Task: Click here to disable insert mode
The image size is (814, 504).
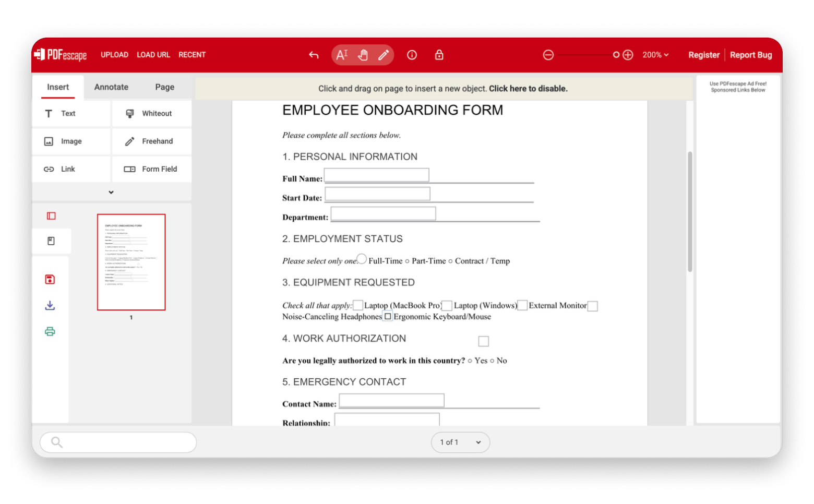Action: 528,88
